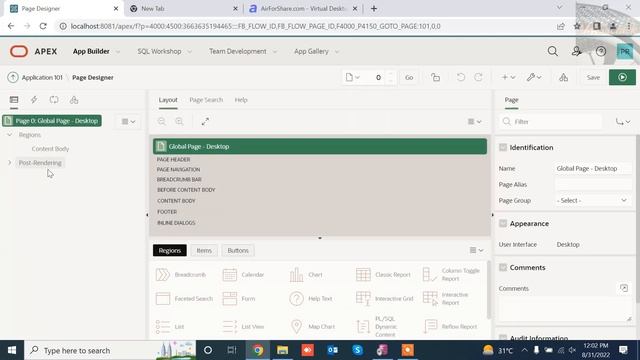Open the layout pane options menu
This screenshot has height=360, width=640.
[474, 121]
